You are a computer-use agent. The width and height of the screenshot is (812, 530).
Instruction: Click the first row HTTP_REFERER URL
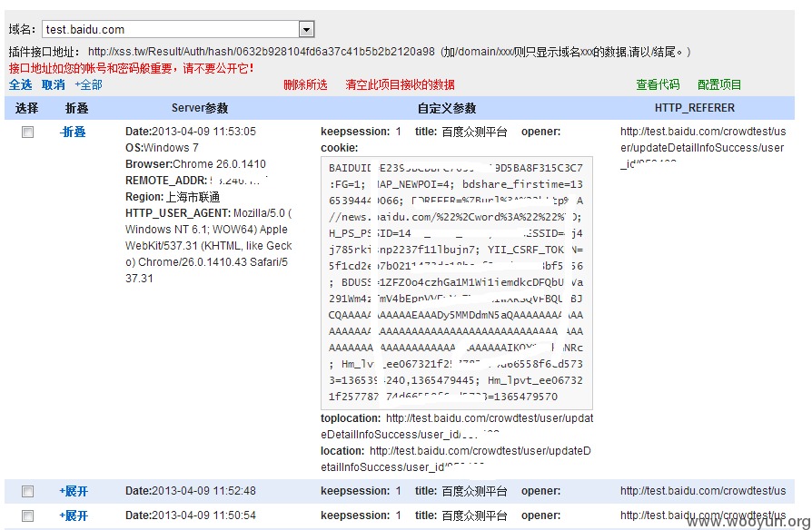703,148
